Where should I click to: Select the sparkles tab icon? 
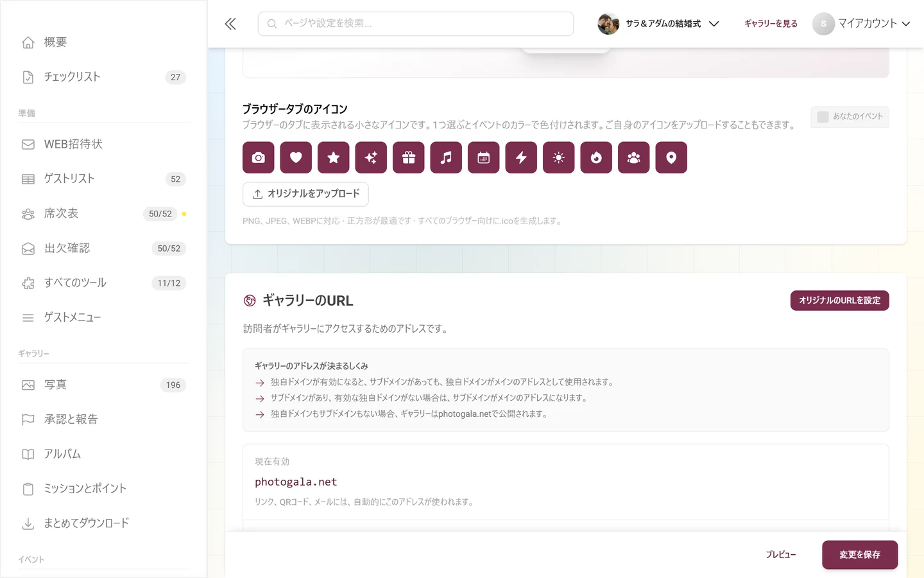(x=371, y=157)
